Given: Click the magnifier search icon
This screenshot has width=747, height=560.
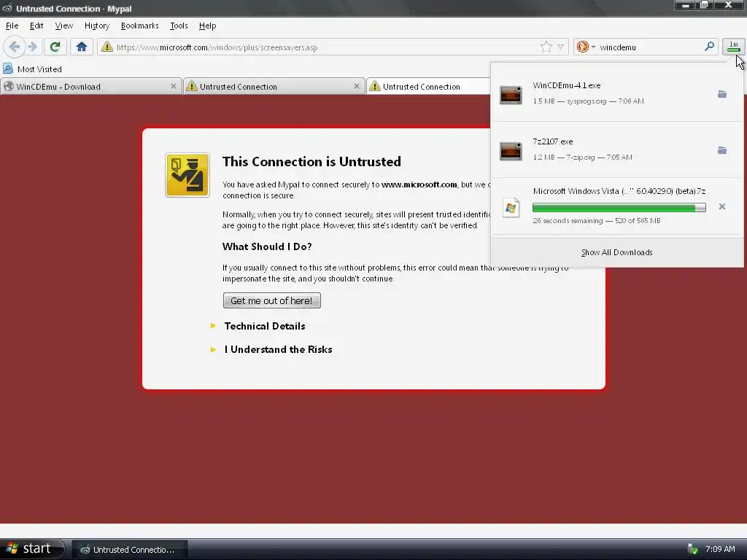Looking at the screenshot, I should (709, 46).
